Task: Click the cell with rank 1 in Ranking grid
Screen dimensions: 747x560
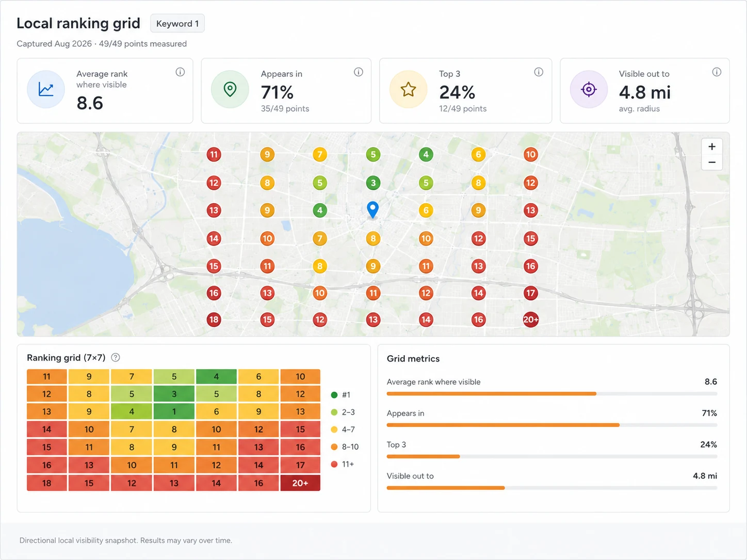Action: point(174,411)
